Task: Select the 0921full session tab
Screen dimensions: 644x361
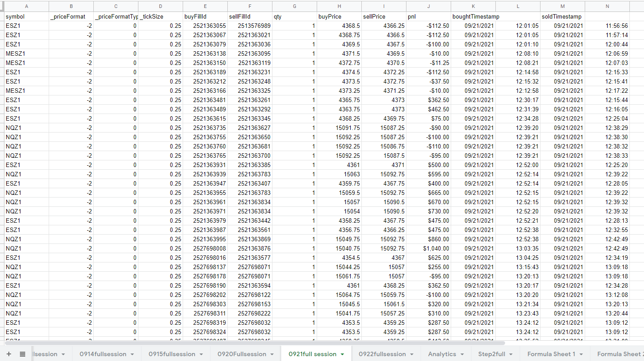Action: [312, 354]
